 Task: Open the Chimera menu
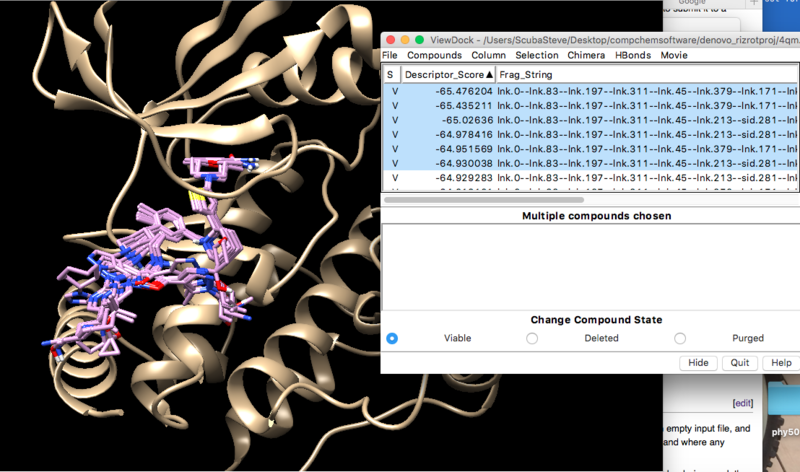pyautogui.click(x=586, y=55)
